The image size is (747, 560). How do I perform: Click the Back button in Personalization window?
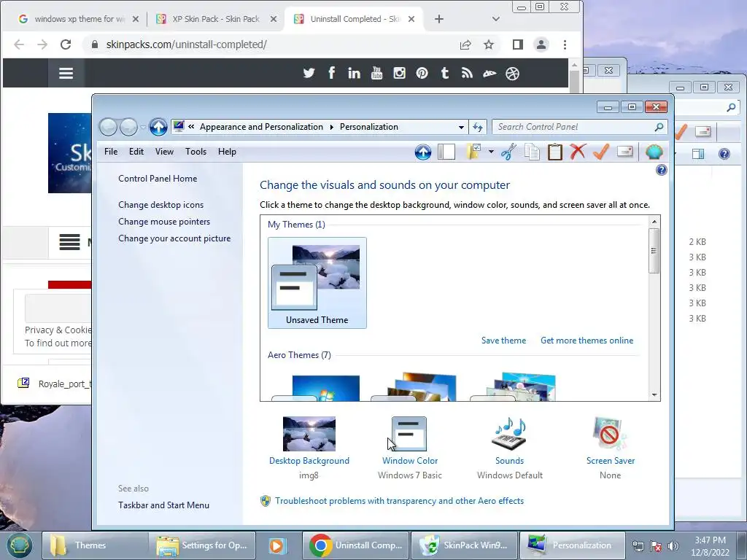click(108, 127)
